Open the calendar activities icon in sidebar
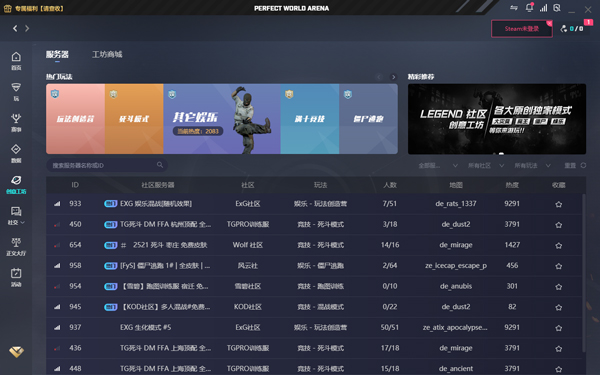The width and height of the screenshot is (600, 375). coord(16,273)
